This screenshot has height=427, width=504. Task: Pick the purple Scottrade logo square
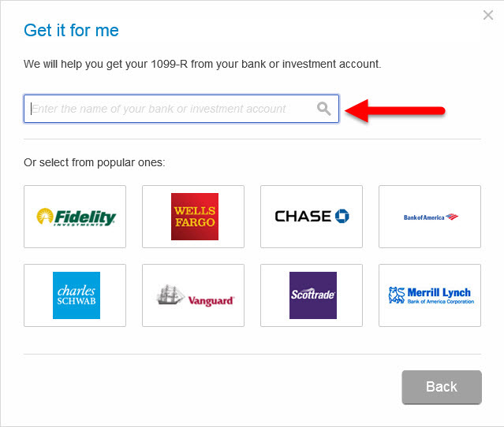tap(313, 295)
